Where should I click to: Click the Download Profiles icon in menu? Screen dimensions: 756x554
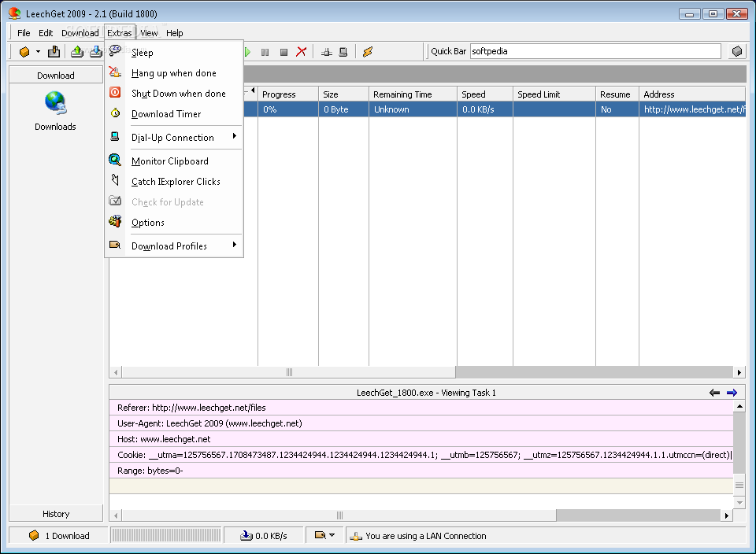tap(115, 245)
